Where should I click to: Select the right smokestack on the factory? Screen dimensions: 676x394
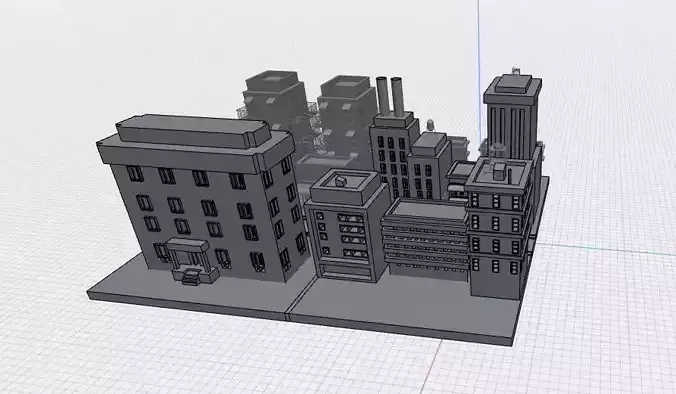397,97
